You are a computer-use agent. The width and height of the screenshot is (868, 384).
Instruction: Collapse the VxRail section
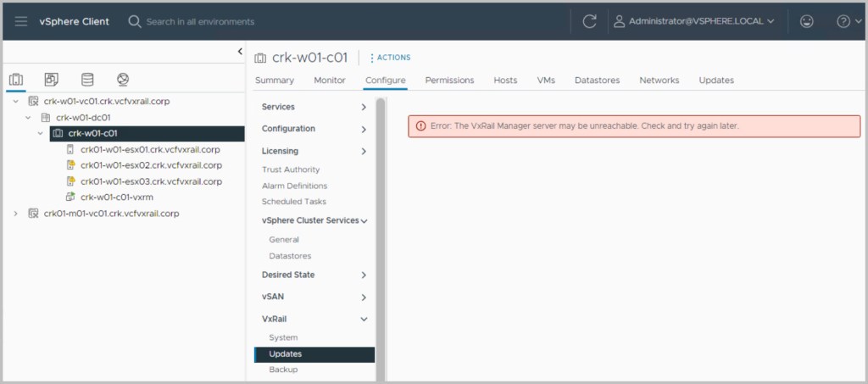coord(364,320)
